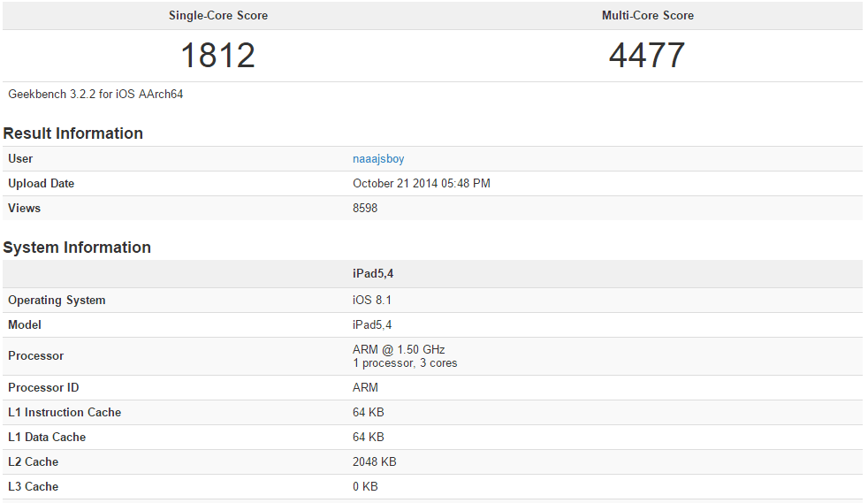The height and width of the screenshot is (503, 868).
Task: Select the multi-core score value 4477
Action: coord(647,56)
